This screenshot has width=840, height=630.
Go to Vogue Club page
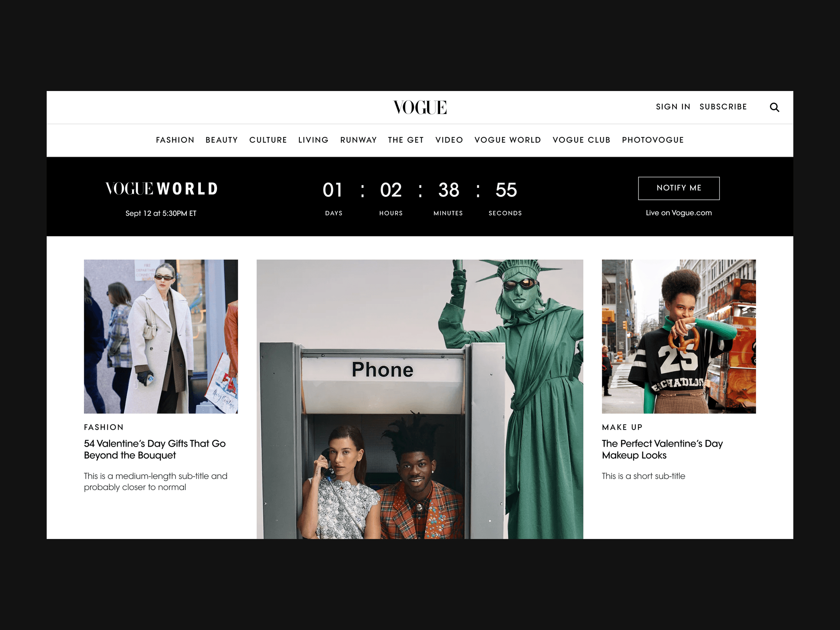tap(581, 140)
